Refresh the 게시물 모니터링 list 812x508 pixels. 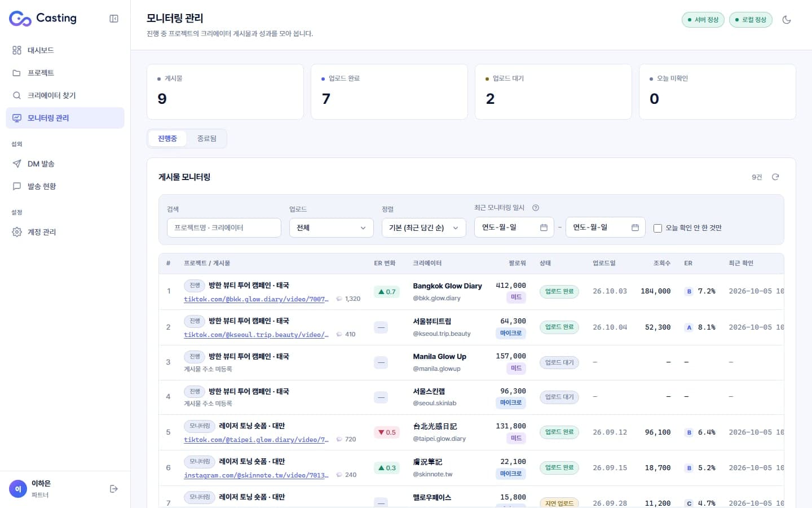775,177
